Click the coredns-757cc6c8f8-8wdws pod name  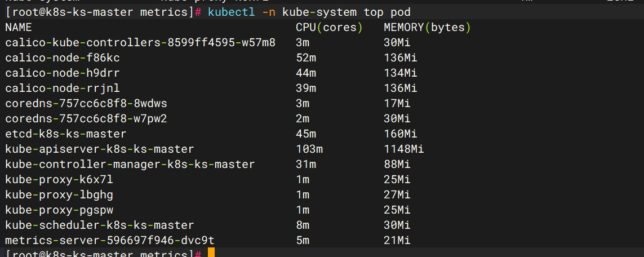[x=86, y=103]
